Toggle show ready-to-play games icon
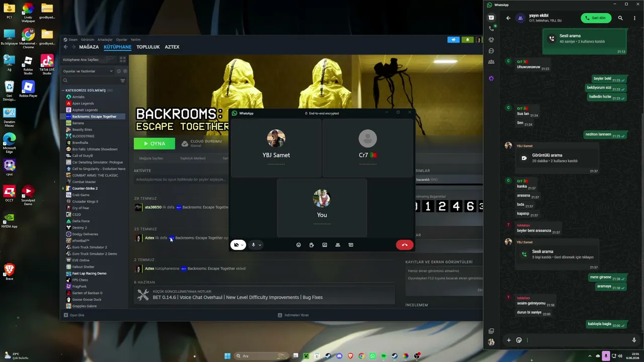Image resolution: width=644 pixels, height=362 pixels. coord(125,71)
